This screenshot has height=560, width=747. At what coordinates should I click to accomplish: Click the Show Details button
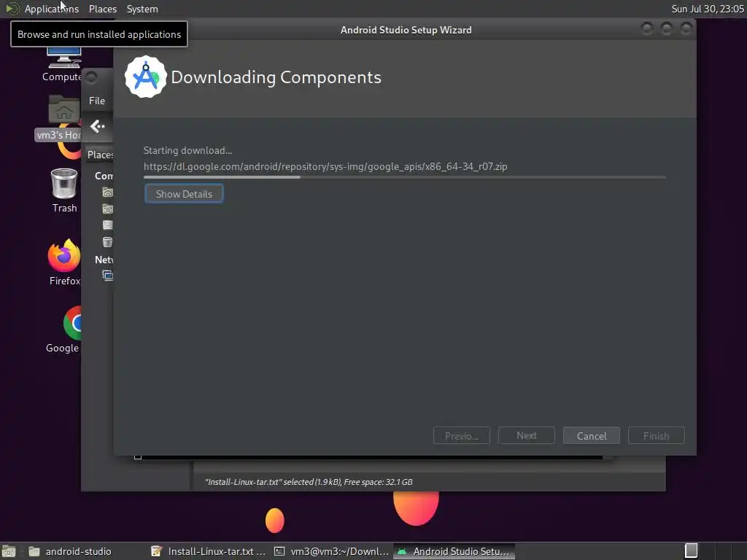click(x=184, y=194)
